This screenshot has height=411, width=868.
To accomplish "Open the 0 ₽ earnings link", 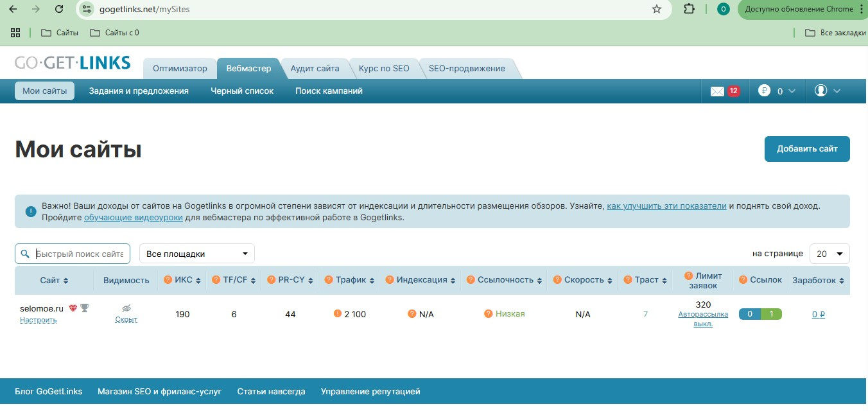I will pyautogui.click(x=818, y=314).
